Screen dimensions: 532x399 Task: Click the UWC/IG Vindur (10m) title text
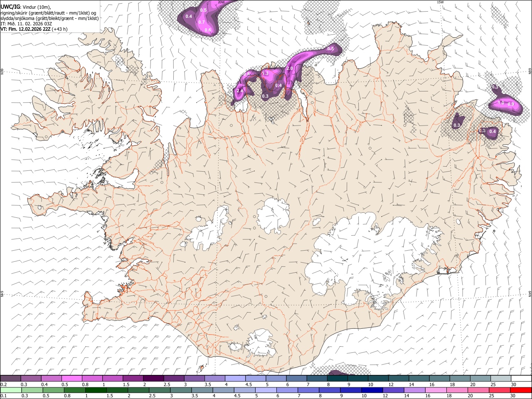[25, 7]
